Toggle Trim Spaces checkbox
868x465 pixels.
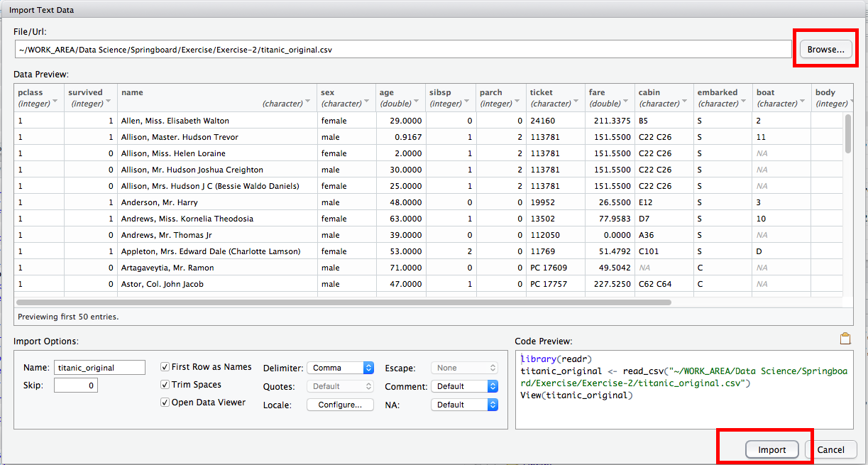coord(165,385)
